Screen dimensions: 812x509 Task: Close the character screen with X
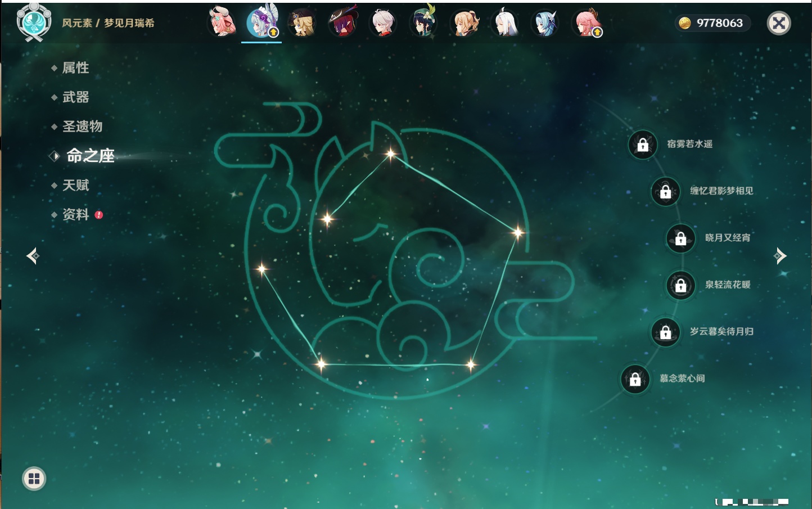[x=779, y=23]
